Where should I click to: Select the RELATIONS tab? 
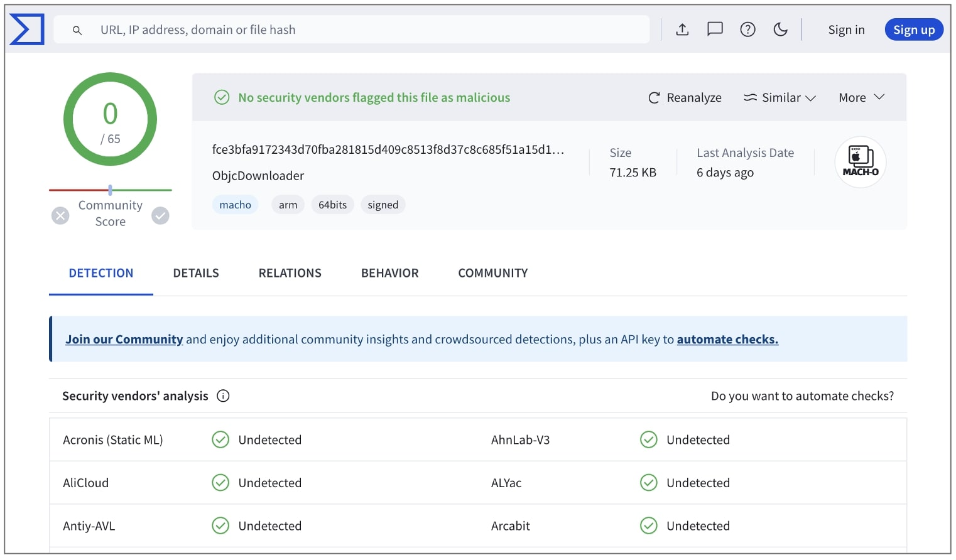click(290, 273)
